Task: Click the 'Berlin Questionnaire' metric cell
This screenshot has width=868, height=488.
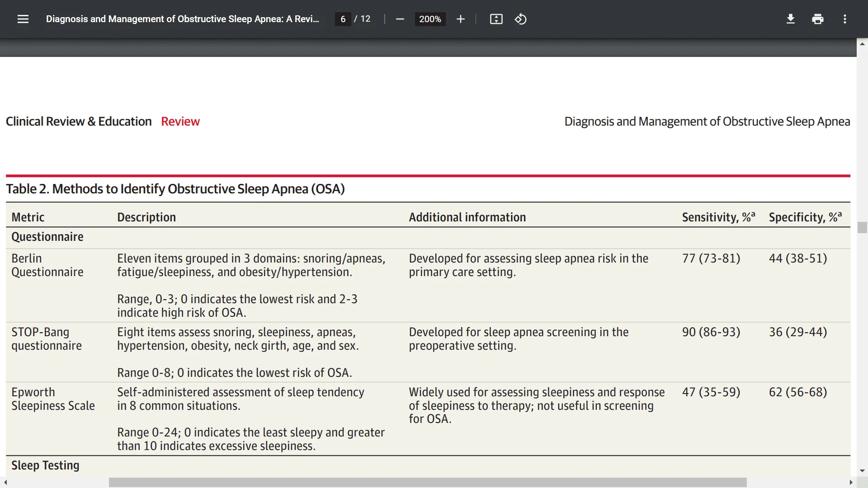Action: (x=47, y=265)
